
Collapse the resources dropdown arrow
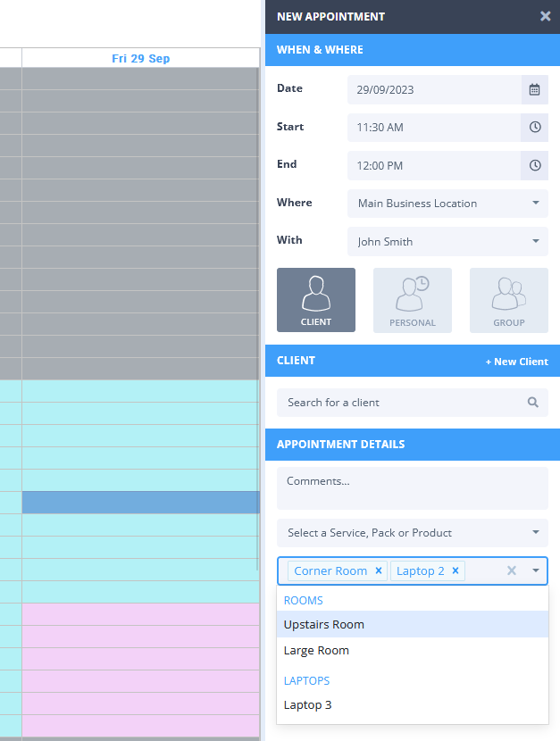tap(535, 570)
